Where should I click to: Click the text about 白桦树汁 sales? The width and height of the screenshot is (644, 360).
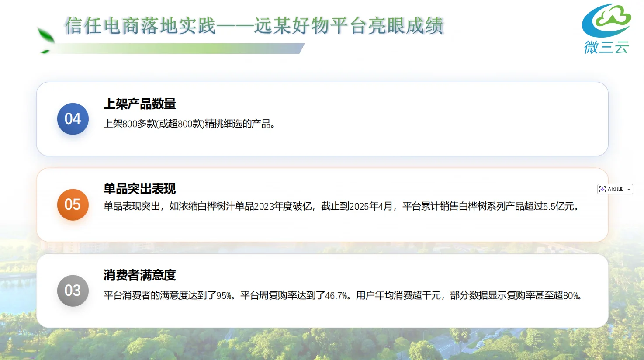click(x=342, y=206)
